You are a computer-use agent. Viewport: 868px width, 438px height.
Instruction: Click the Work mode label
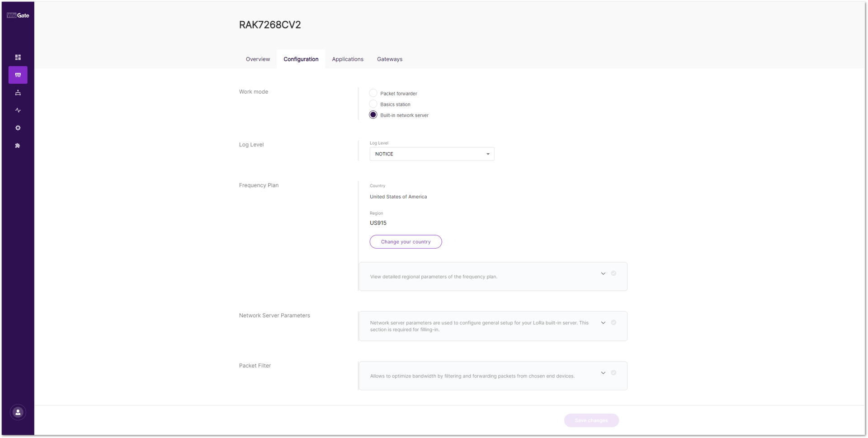[x=254, y=92]
